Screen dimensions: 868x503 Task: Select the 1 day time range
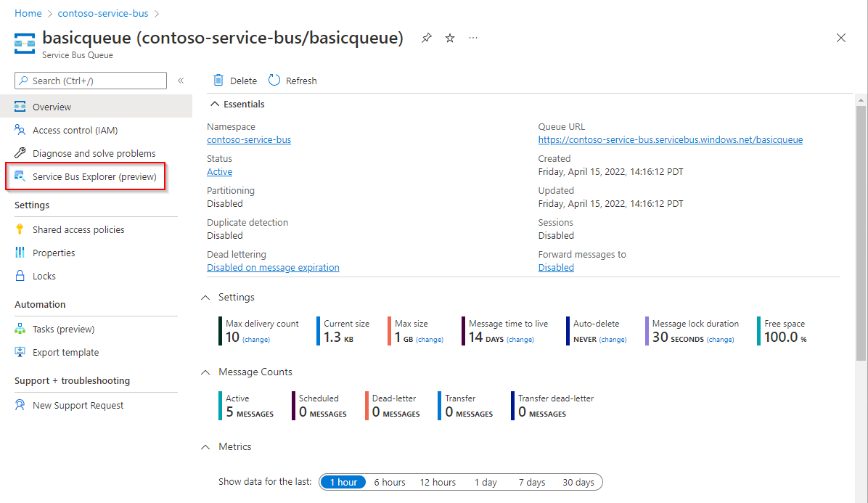click(x=486, y=483)
